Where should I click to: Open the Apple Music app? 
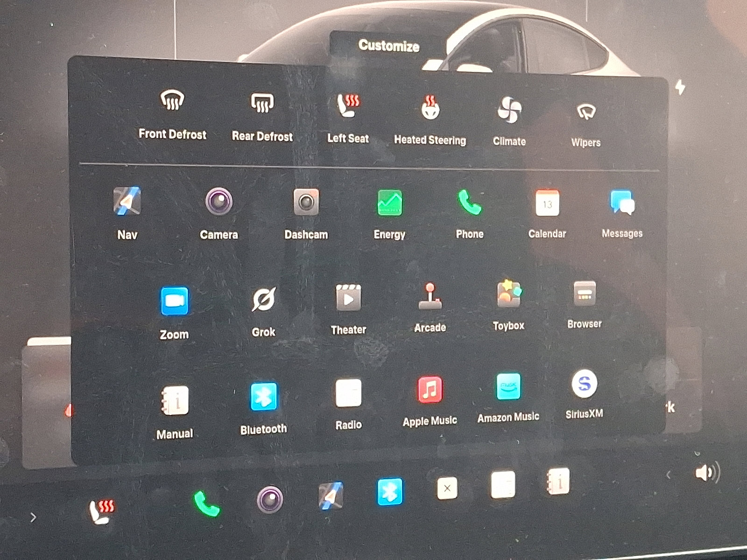[x=430, y=390]
